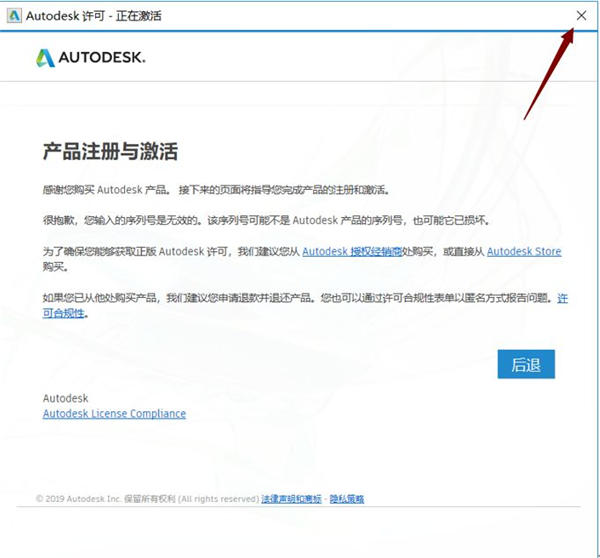
Task: Open Autodesk License Compliance link
Action: point(114,414)
